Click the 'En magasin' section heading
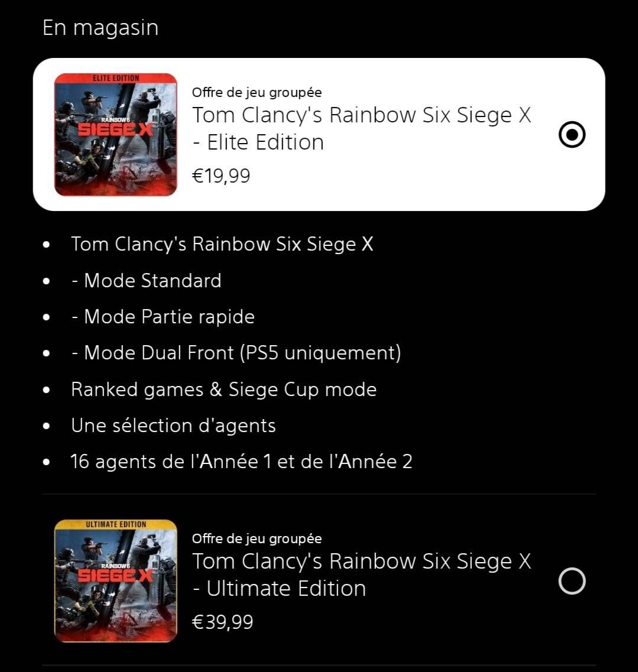The height and width of the screenshot is (672, 638). [x=101, y=28]
